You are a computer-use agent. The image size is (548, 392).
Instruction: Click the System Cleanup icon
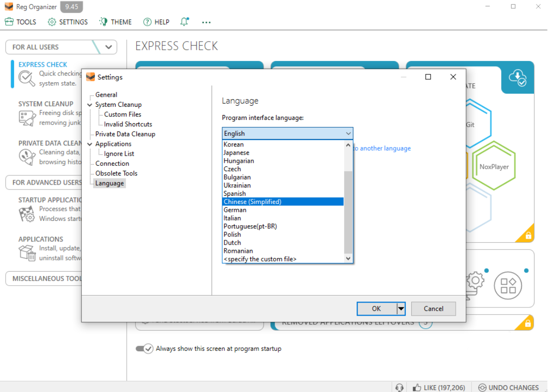coord(26,117)
